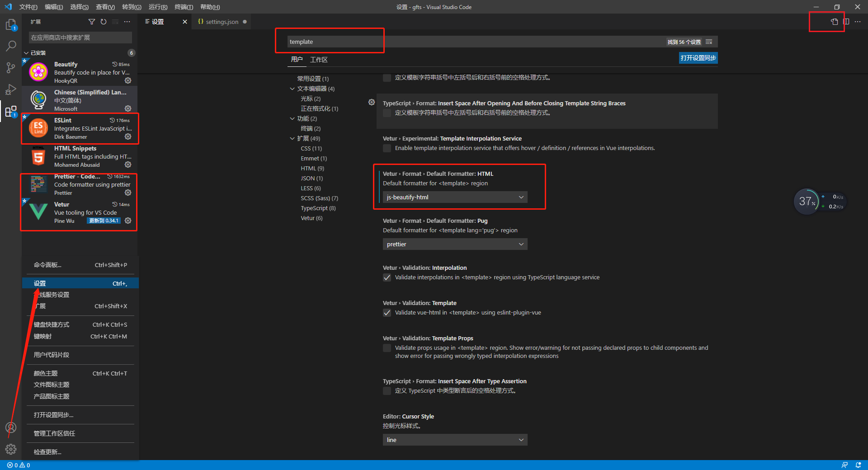Open editor more actions ellipsis
The height and width of the screenshot is (470, 868).
[x=858, y=22]
